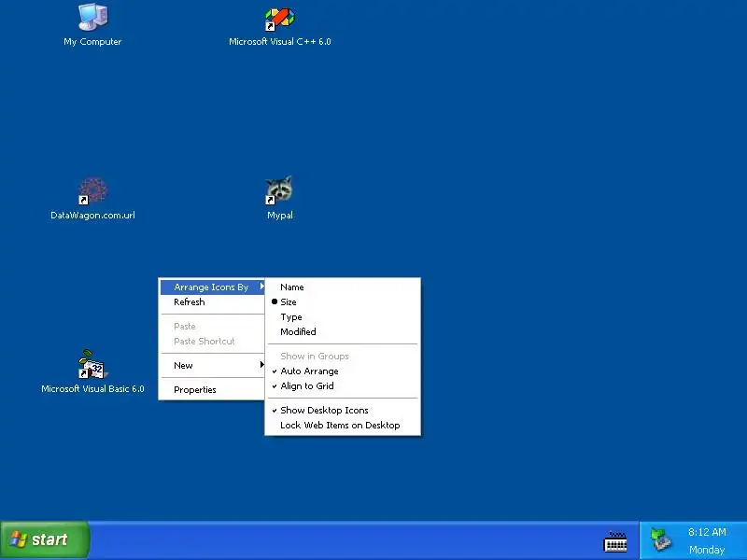Open desktop Properties from context menu

(213, 389)
